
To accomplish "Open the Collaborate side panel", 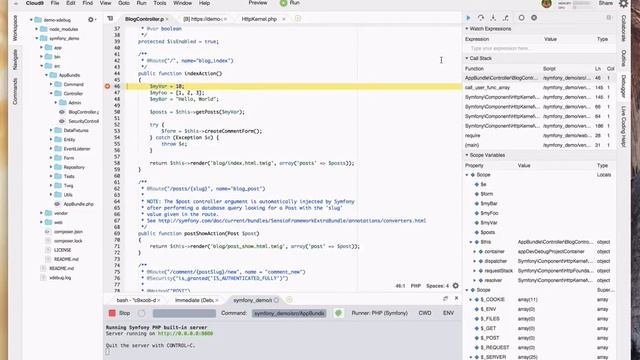I will tap(624, 28).
